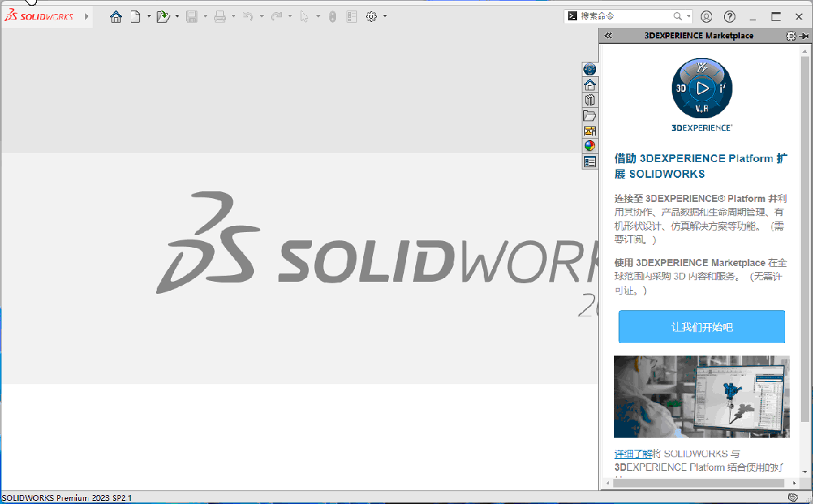Click the 让我们开始吧 button
Viewport: 813px width, 504px height.
click(701, 327)
